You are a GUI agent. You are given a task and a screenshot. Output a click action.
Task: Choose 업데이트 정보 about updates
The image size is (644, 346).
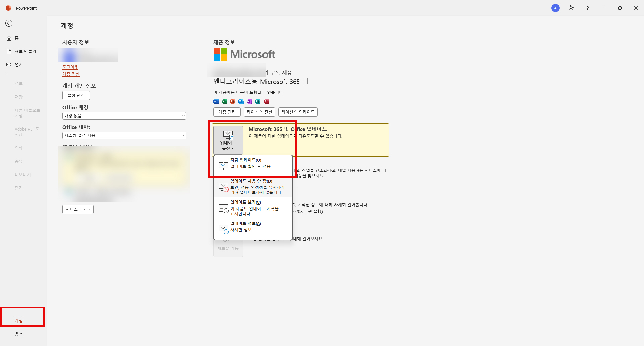(253, 229)
